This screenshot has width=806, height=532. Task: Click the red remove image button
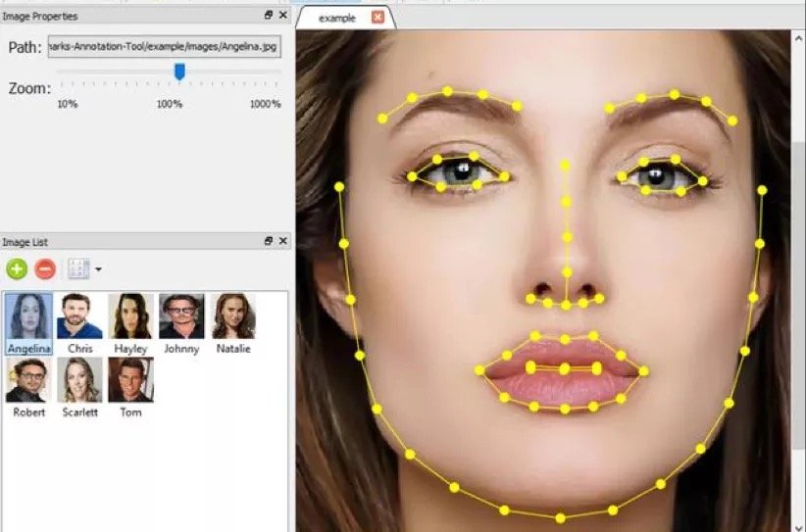pyautogui.click(x=45, y=269)
